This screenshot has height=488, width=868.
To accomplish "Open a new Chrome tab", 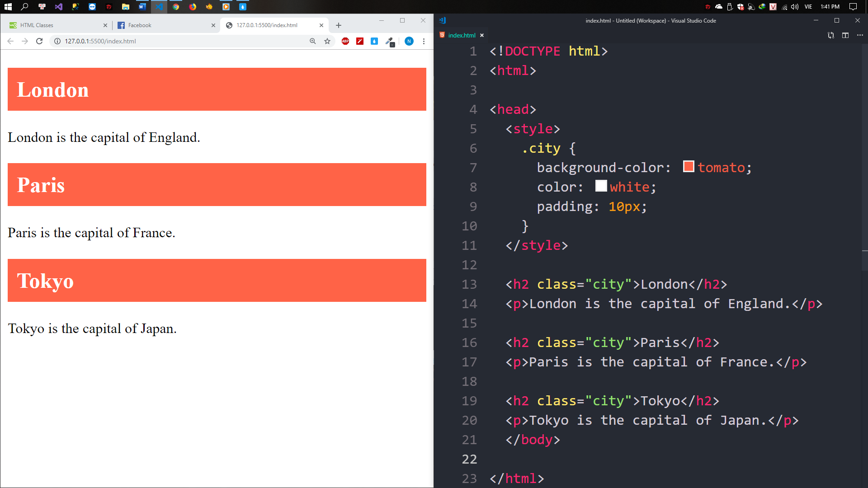I will point(339,25).
